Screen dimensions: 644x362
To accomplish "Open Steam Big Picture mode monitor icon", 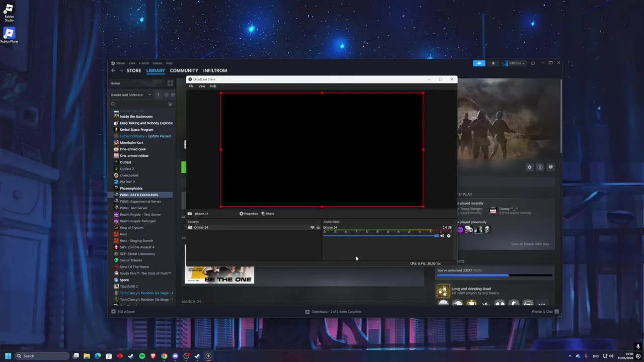I will click(533, 63).
